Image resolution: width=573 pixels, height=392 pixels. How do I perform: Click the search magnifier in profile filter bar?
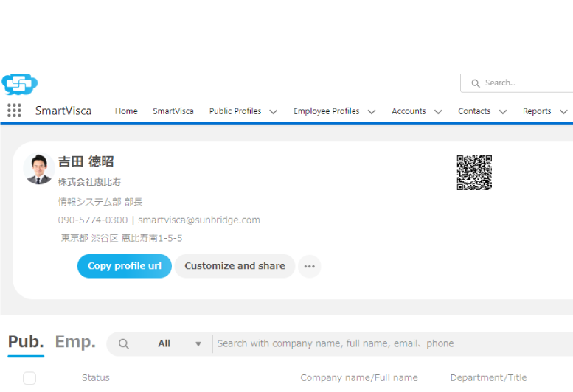click(124, 344)
